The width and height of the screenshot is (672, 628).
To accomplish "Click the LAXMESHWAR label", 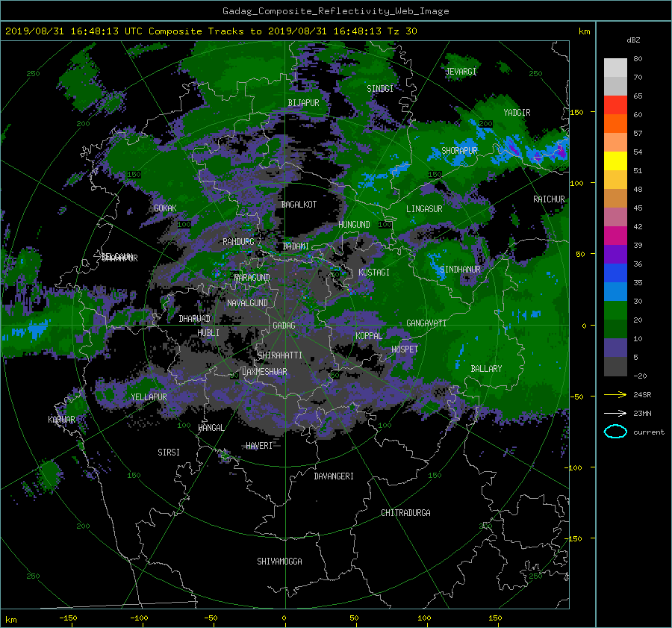I will coord(264,372).
